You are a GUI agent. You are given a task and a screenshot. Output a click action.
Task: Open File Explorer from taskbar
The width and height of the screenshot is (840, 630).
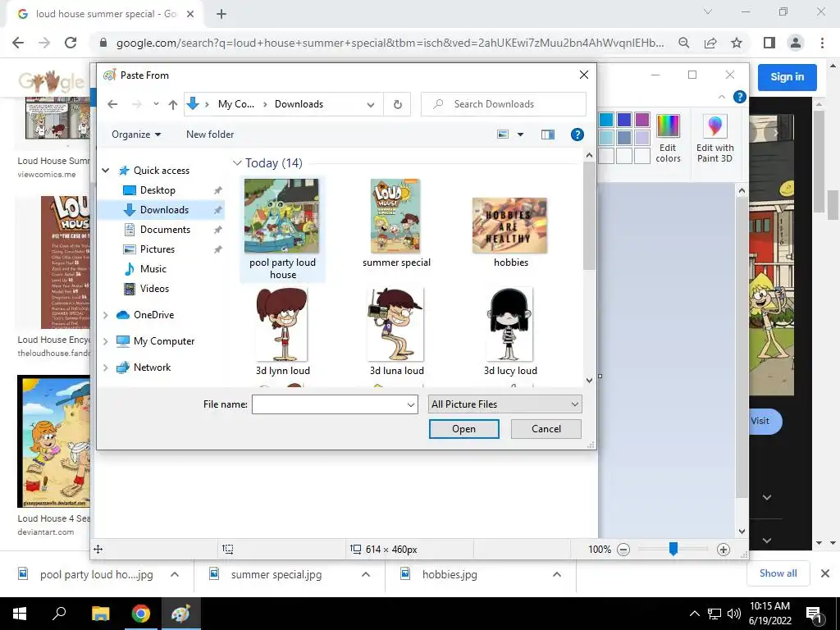pyautogui.click(x=100, y=614)
